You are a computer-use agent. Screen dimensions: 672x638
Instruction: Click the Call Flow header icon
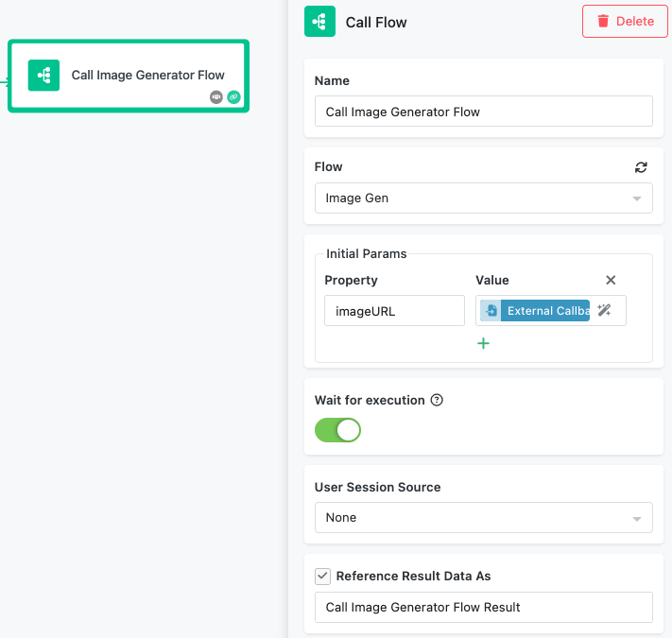319,22
